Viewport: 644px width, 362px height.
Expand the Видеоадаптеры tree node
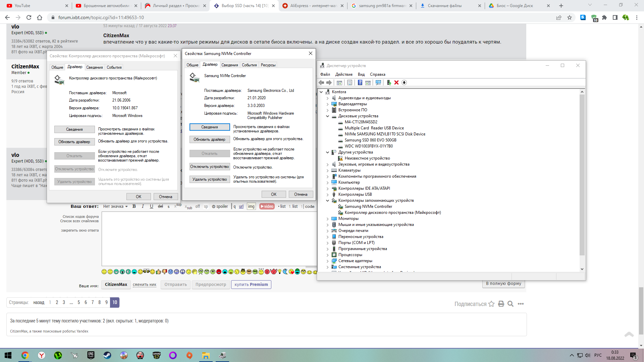(328, 104)
